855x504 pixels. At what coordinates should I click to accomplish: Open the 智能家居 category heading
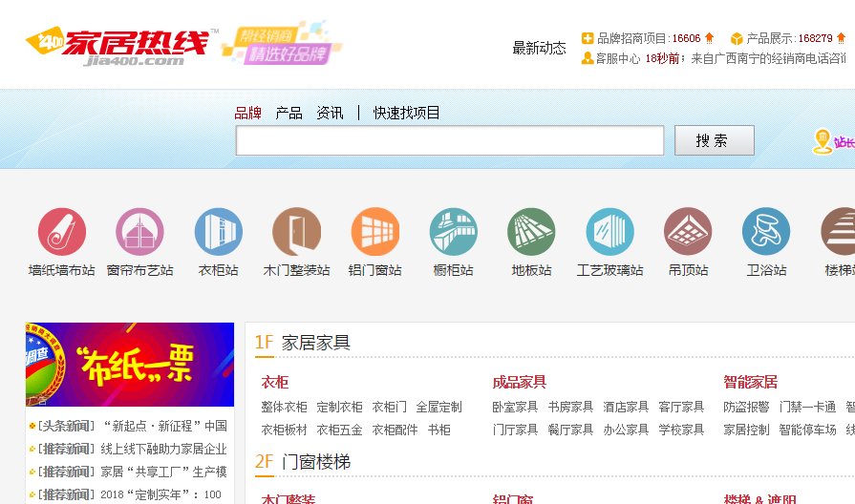(750, 382)
